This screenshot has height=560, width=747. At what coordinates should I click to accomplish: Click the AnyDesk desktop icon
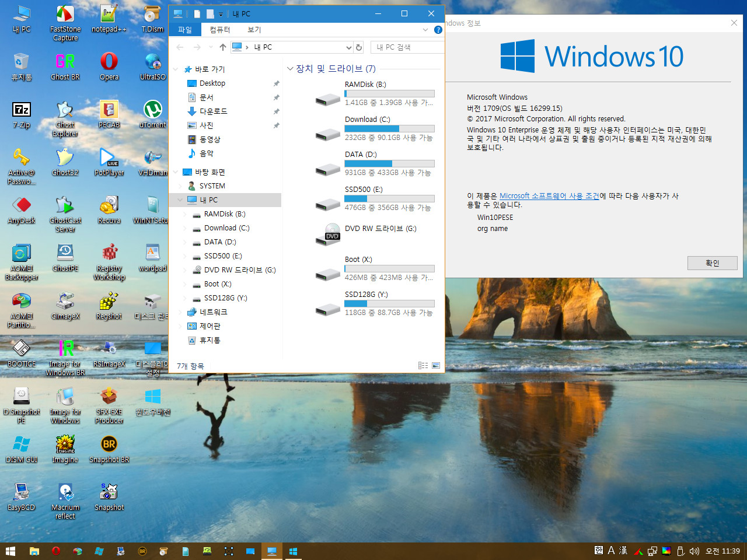[x=22, y=209]
